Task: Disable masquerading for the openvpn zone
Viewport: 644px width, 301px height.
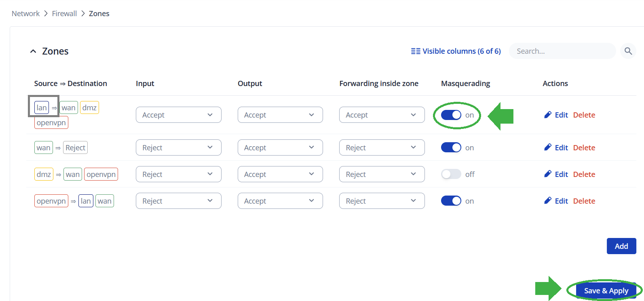Action: (451, 201)
